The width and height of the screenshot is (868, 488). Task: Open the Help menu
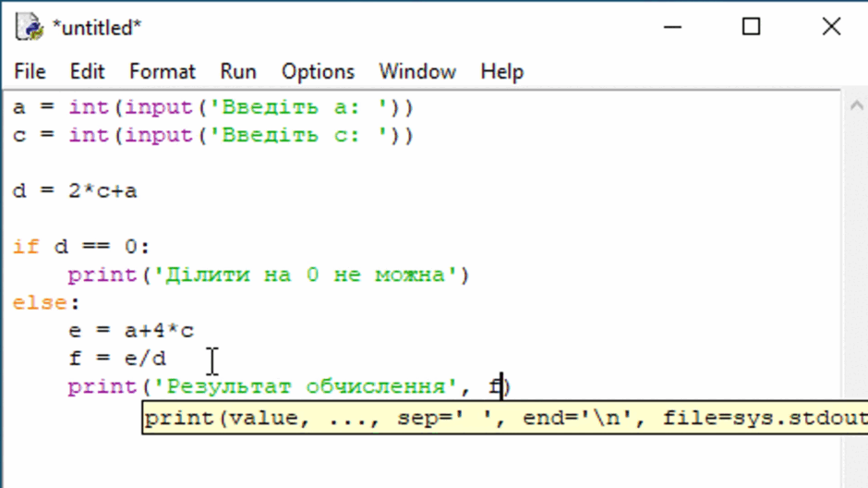pyautogui.click(x=501, y=71)
